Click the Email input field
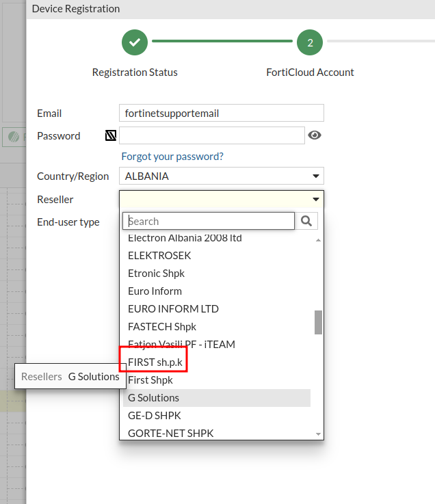Viewport: 435px width, 504px height. click(221, 113)
